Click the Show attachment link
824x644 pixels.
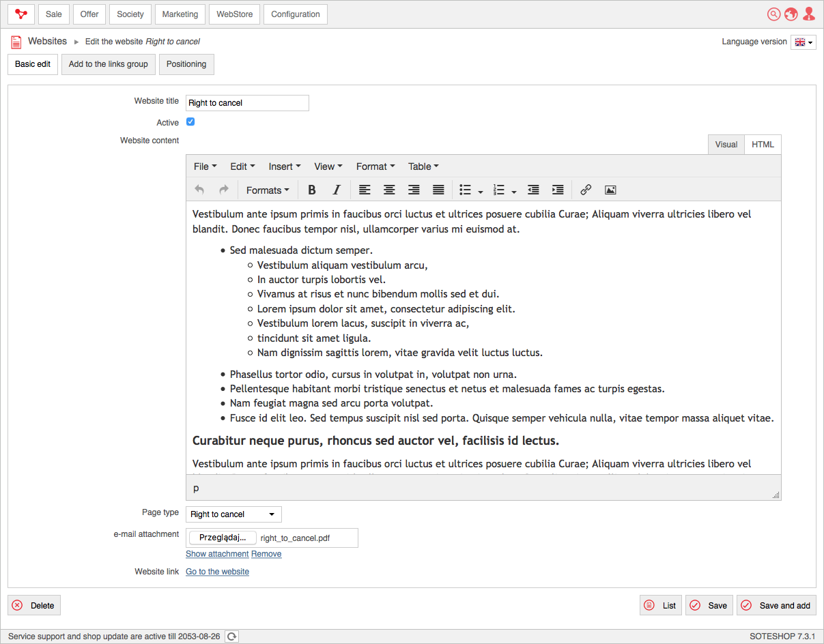click(x=217, y=554)
